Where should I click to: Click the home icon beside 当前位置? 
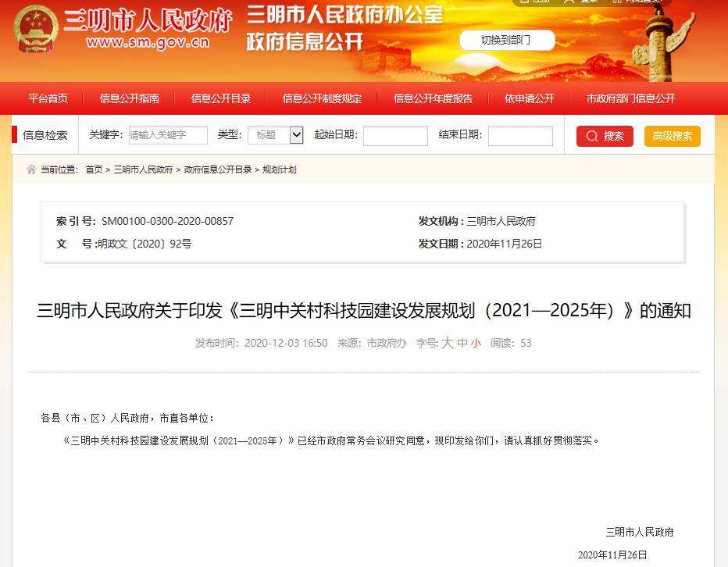tap(31, 169)
